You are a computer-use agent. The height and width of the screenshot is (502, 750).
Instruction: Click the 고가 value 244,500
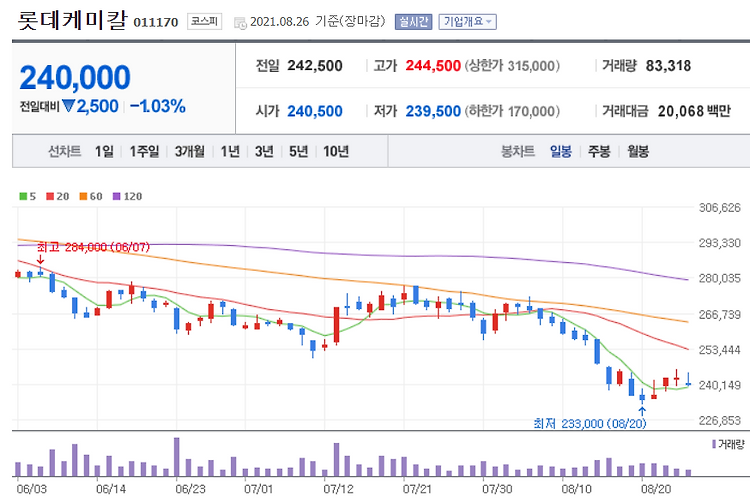click(x=433, y=65)
